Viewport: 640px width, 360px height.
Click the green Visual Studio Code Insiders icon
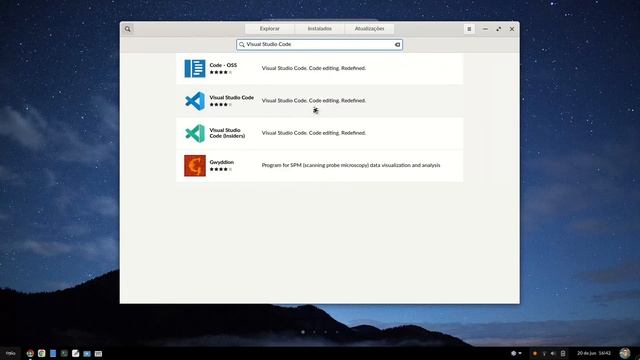click(195, 133)
